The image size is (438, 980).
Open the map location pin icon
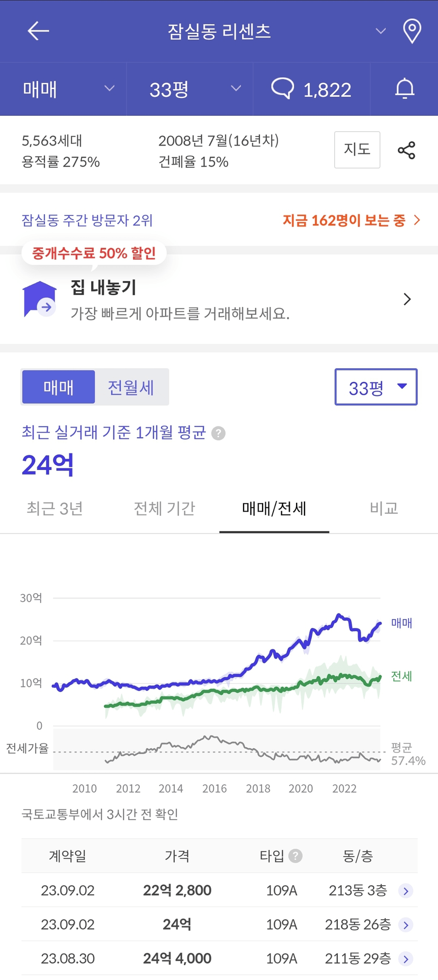[412, 31]
